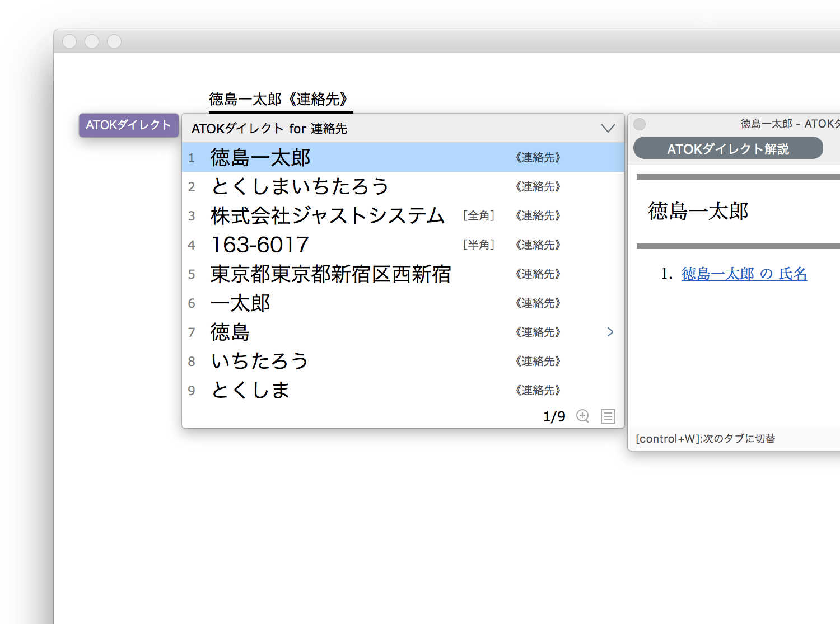Click the list view icon in candidate footer
The image size is (840, 624).
[608, 416]
